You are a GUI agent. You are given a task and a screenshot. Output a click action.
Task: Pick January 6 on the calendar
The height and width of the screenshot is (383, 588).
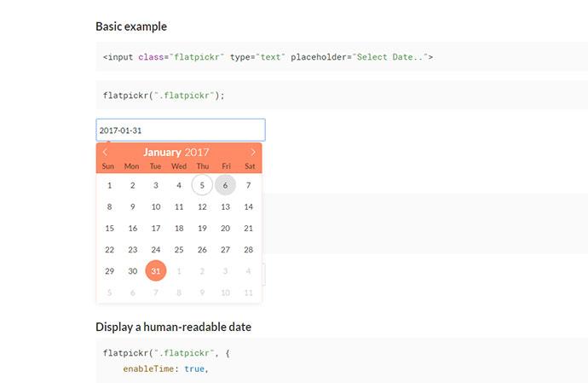click(x=225, y=185)
